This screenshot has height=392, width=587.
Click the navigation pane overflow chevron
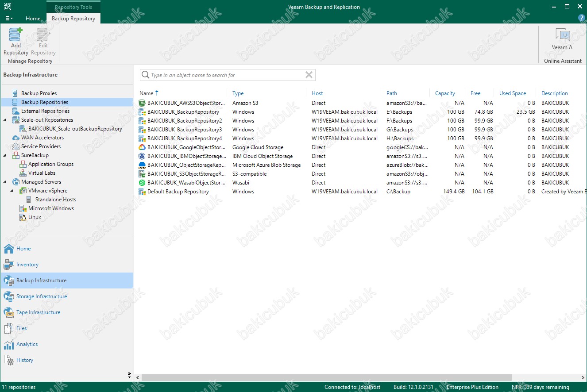click(x=129, y=374)
